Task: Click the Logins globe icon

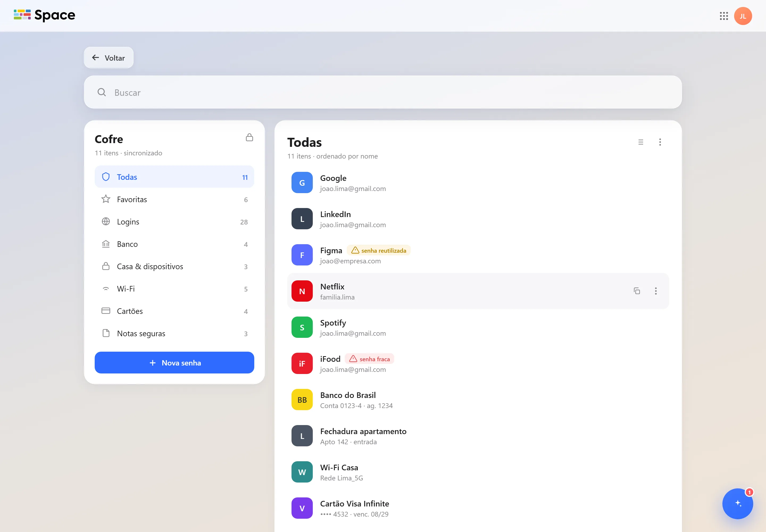Action: [106, 221]
